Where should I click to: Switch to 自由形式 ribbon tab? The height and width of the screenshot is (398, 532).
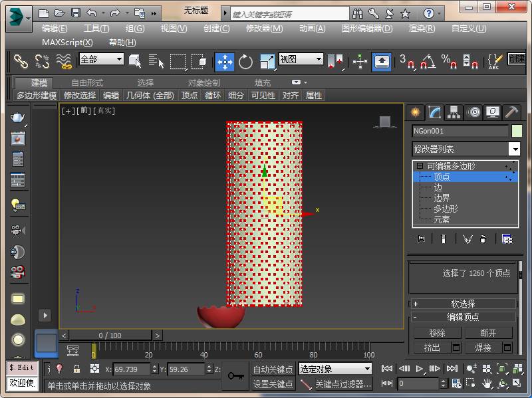(x=87, y=82)
